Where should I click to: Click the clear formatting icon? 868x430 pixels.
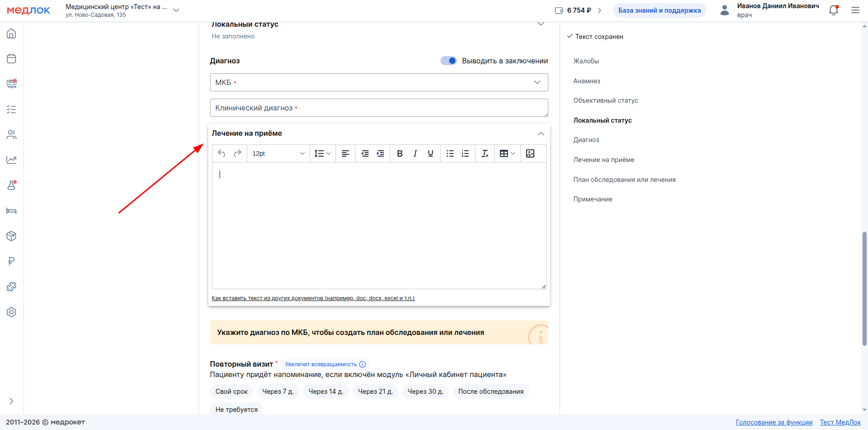(484, 153)
